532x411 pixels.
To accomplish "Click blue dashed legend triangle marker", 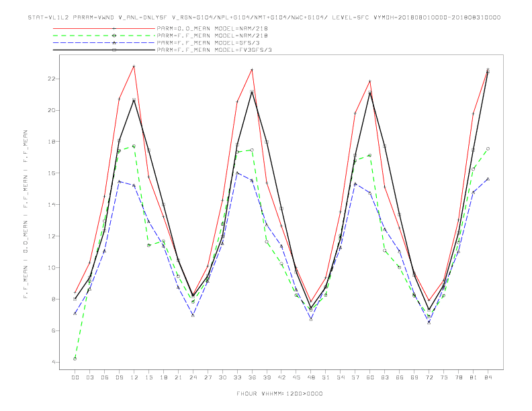I will pos(114,43).
